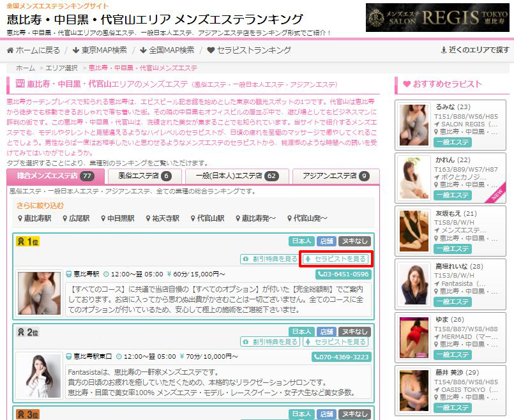Click エリア選択 in the breadcrumb
Image resolution: width=514 pixels, height=420 pixels.
(x=62, y=68)
